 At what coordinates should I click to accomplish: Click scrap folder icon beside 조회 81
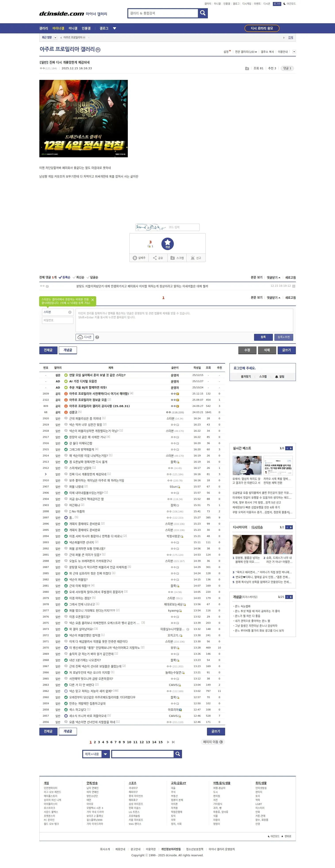click(247, 68)
